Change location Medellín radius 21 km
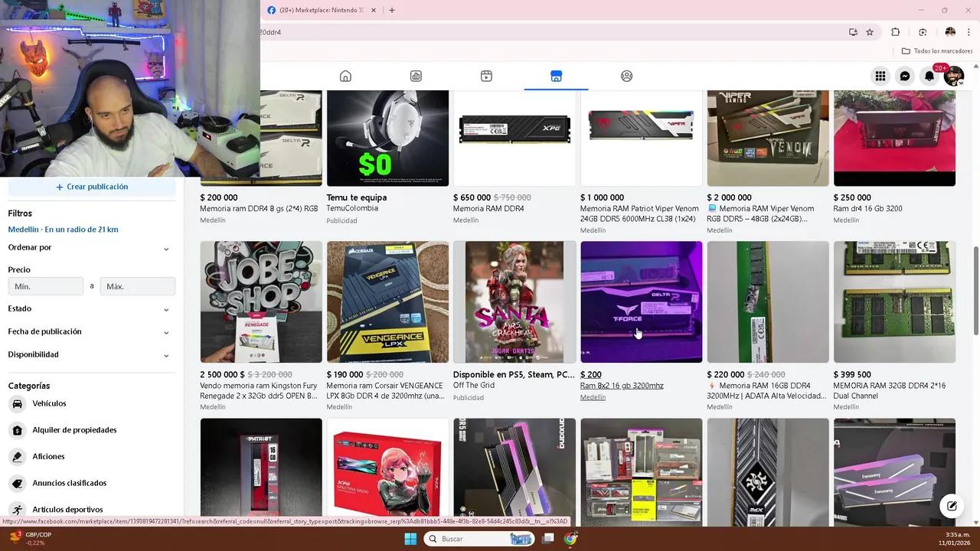Viewport: 980px width, 551px height. coord(63,230)
